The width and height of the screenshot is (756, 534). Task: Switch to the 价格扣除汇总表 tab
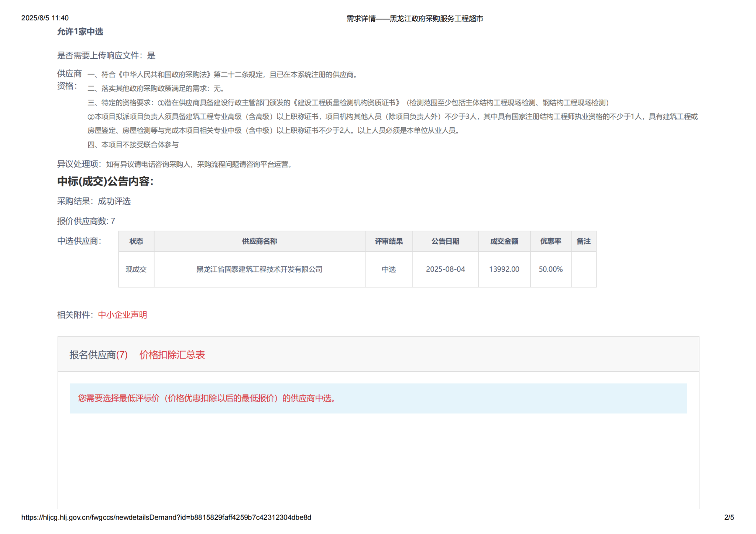172,355
